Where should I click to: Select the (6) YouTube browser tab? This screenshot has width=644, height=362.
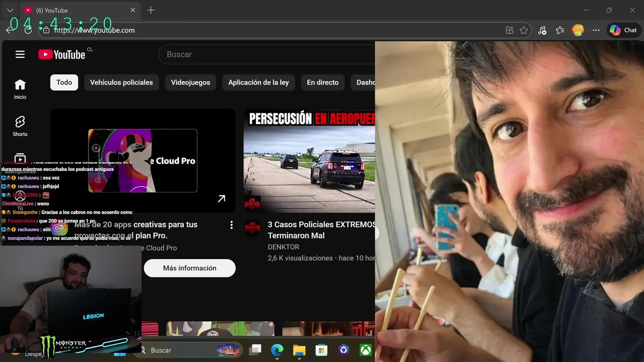coord(80,10)
